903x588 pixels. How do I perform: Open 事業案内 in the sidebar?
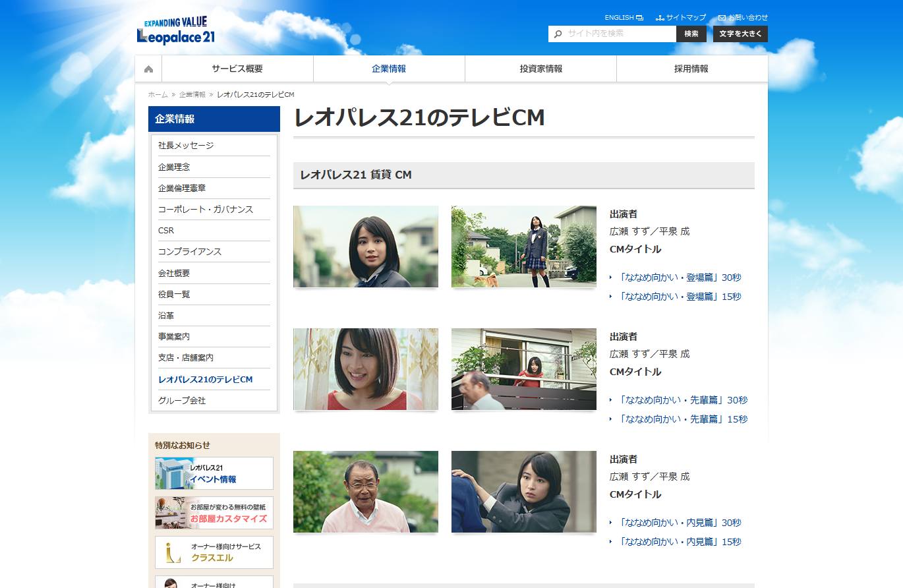214,337
